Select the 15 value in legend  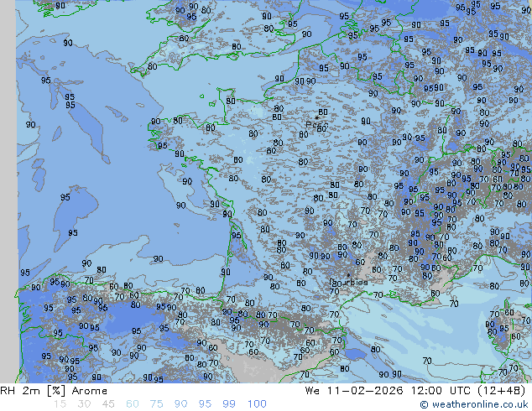(x=60, y=404)
